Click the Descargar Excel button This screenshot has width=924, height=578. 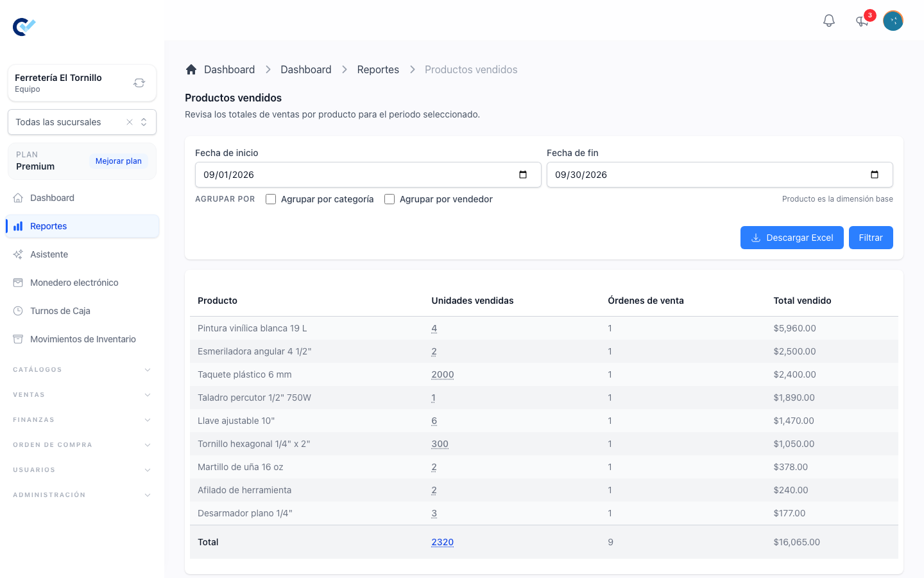792,238
